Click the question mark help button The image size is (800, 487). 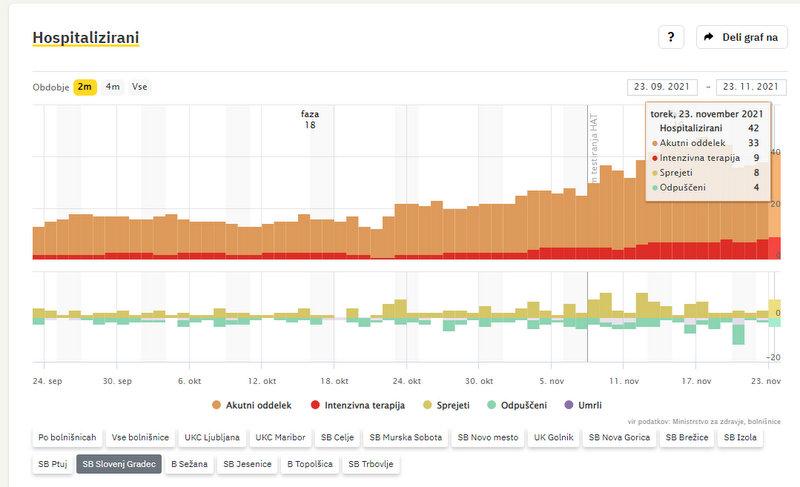[671, 37]
